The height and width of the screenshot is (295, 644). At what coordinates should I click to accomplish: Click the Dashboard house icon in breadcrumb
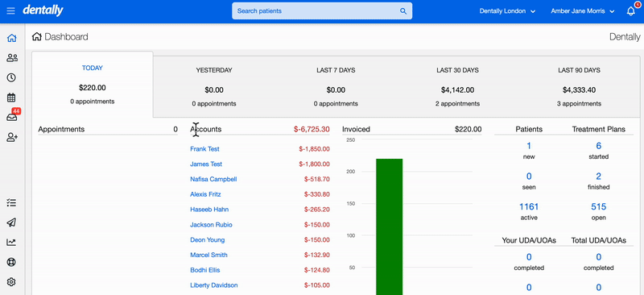click(x=36, y=36)
